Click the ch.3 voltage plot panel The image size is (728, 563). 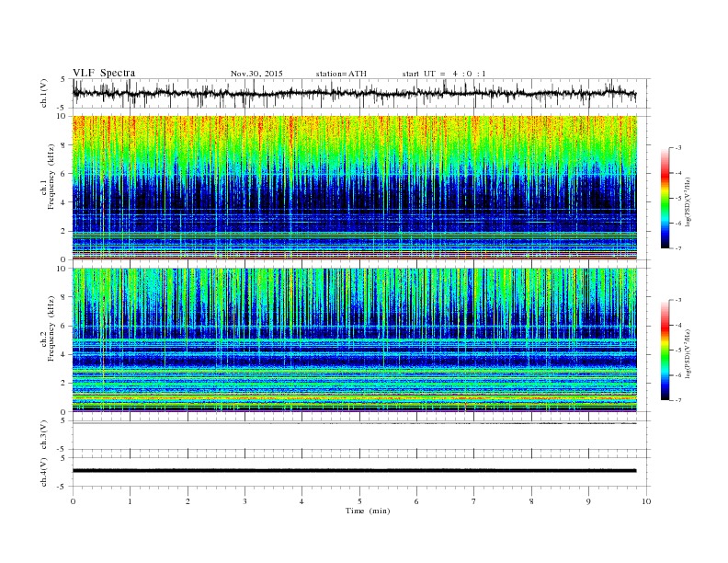(361, 435)
